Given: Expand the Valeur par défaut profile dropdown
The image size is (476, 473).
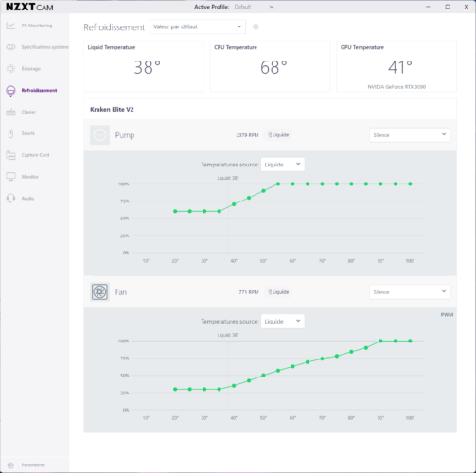Looking at the screenshot, I should tap(198, 26).
